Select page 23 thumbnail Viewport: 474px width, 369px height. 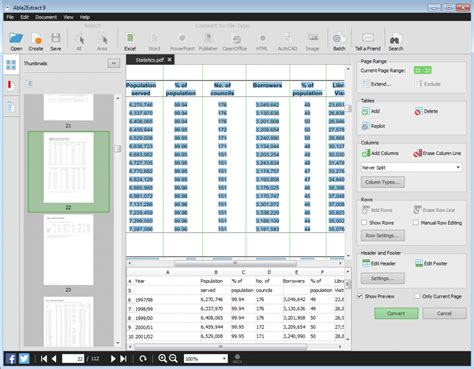[68, 250]
